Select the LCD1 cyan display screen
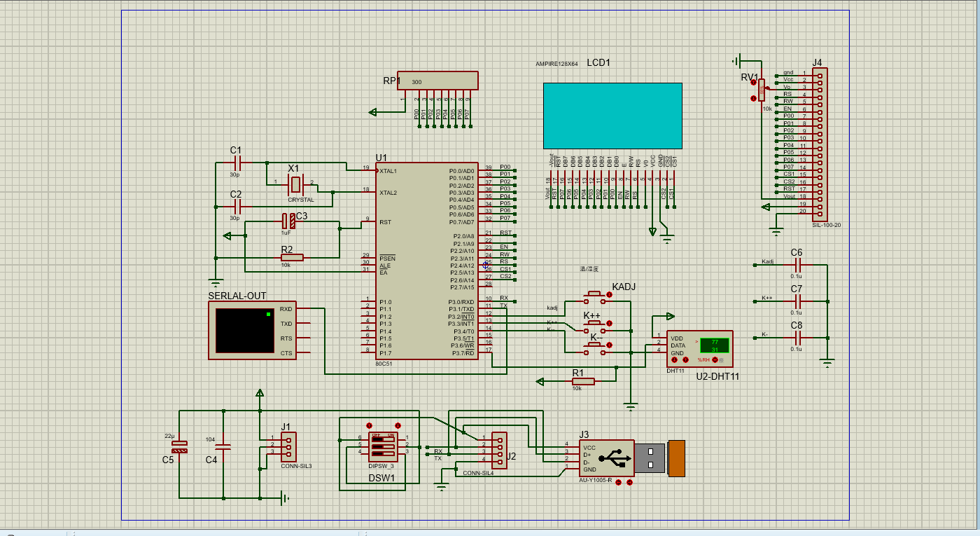This screenshot has height=536, width=980. click(x=612, y=116)
